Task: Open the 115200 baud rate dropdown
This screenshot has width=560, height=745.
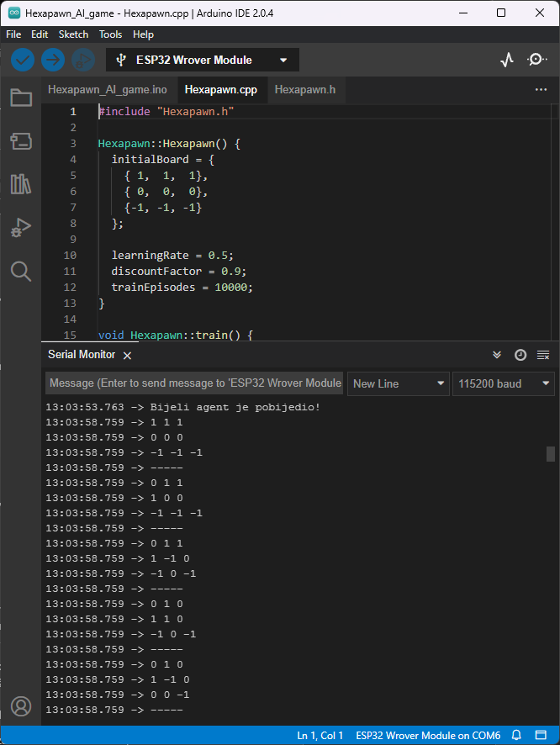Action: pos(503,383)
